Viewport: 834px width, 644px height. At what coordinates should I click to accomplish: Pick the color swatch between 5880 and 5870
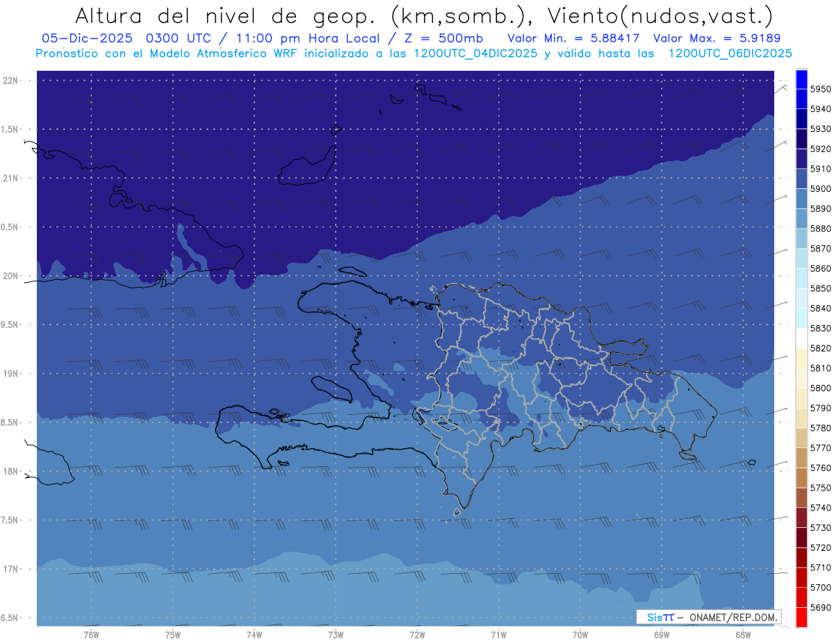[801, 238]
